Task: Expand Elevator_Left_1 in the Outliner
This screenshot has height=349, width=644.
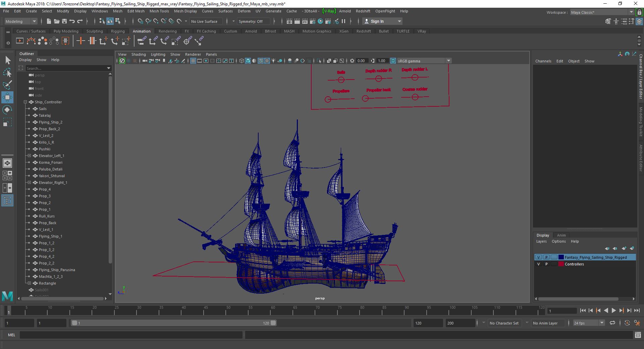Action: [x=29, y=156]
